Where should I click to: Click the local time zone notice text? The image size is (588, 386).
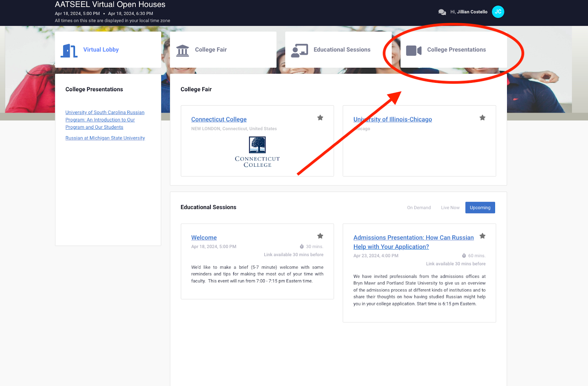pos(112,21)
